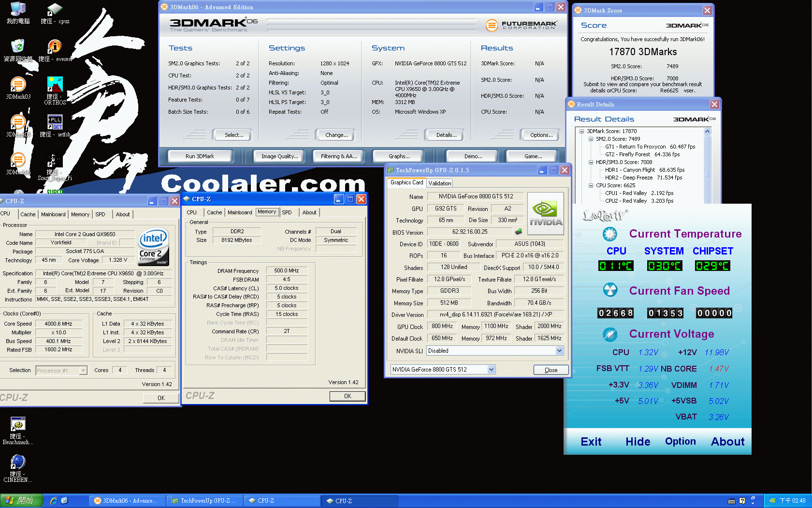Click Hide in the hardware monitor
812x508 pixels.
click(x=638, y=442)
